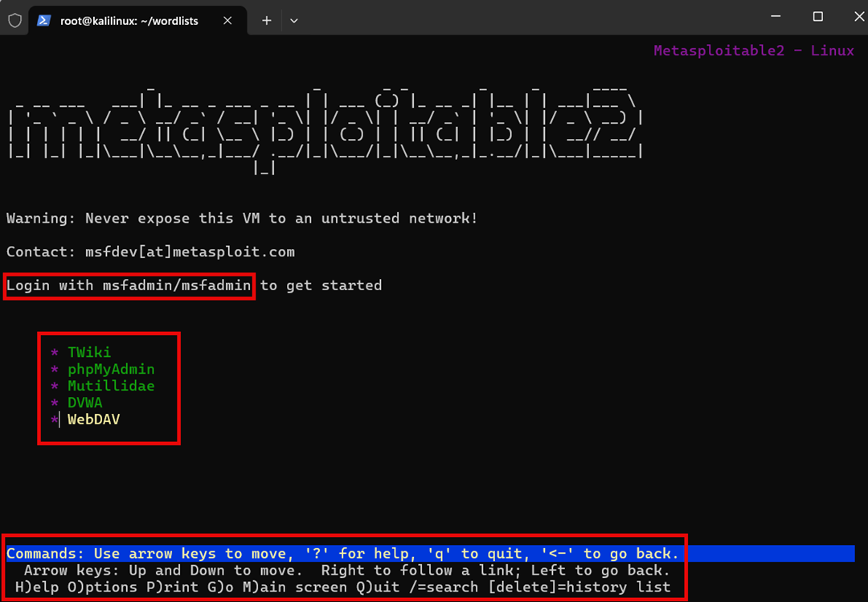Follow the phpMyAdmin link
The height and width of the screenshot is (602, 868).
(x=111, y=369)
